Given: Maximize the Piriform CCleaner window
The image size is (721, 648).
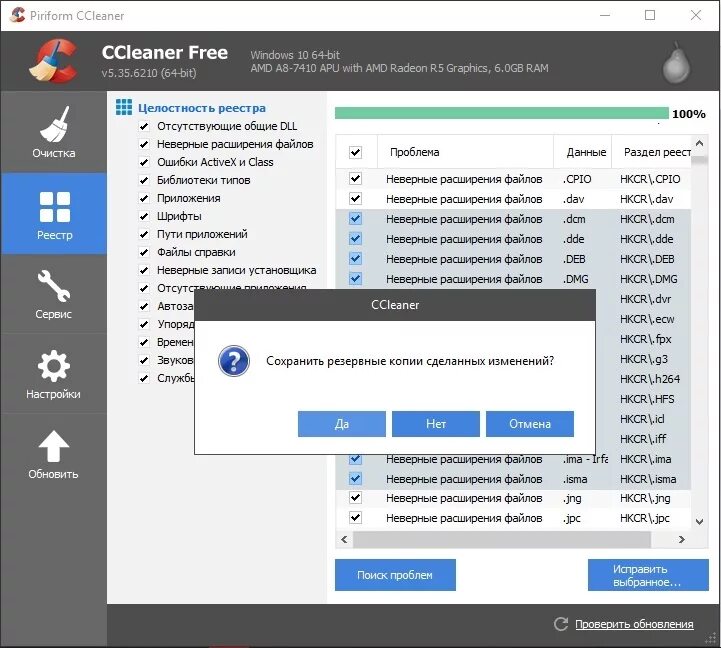Looking at the screenshot, I should point(650,15).
